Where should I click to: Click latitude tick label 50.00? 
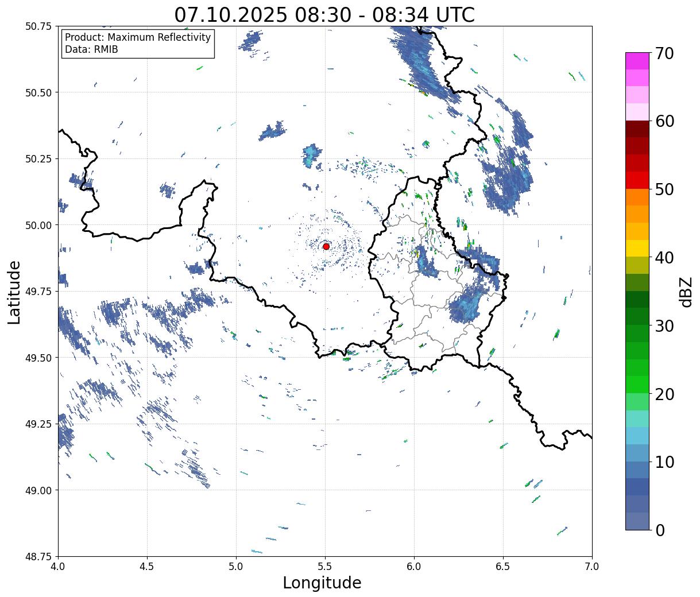coord(39,225)
